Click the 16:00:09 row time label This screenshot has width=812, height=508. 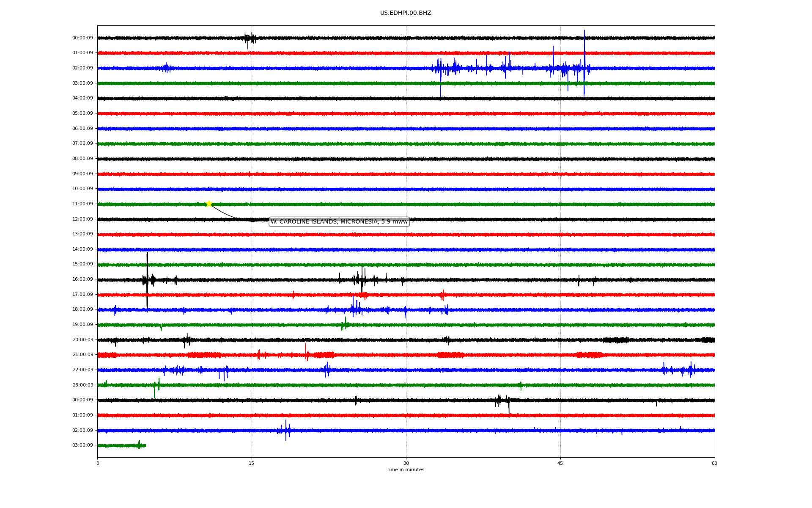pyautogui.click(x=82, y=279)
